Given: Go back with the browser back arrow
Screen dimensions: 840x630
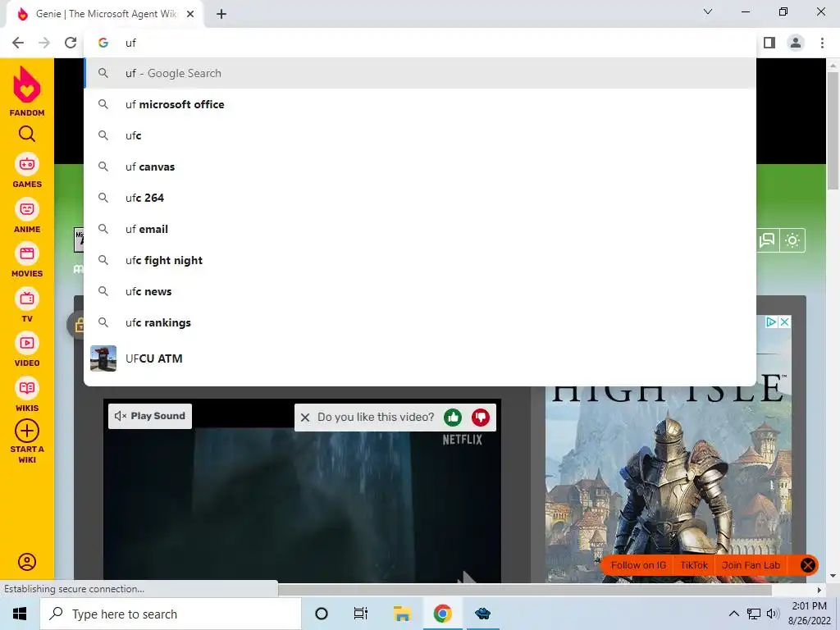Looking at the screenshot, I should coord(18,43).
